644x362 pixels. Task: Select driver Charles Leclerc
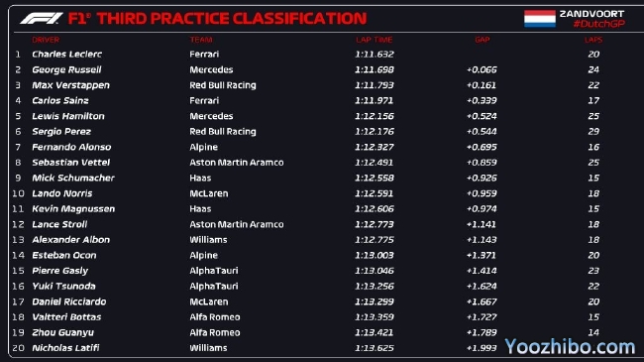[67, 55]
